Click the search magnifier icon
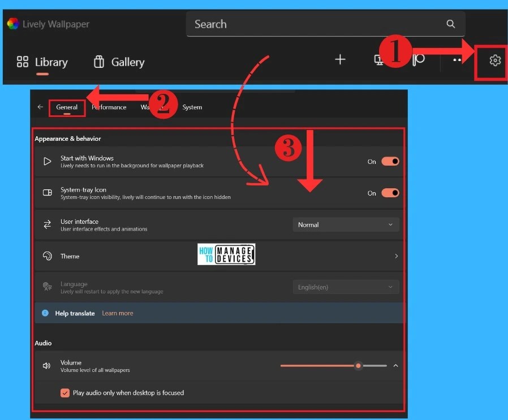 point(451,24)
